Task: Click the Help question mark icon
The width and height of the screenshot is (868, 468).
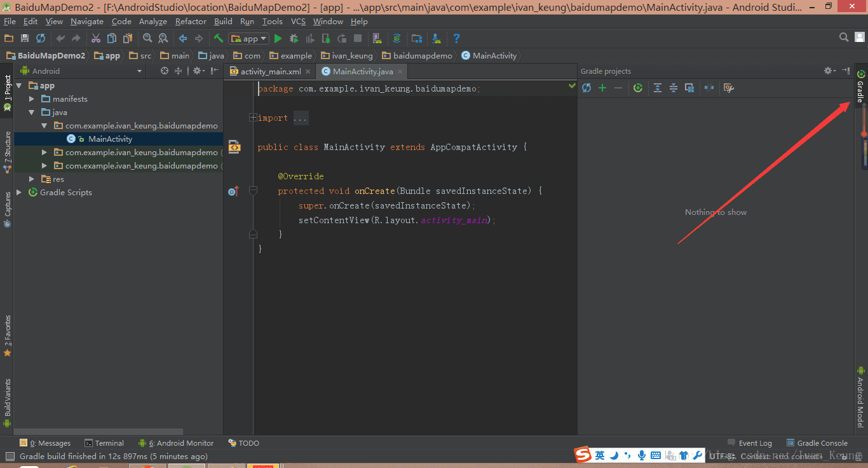Action: coord(456,39)
